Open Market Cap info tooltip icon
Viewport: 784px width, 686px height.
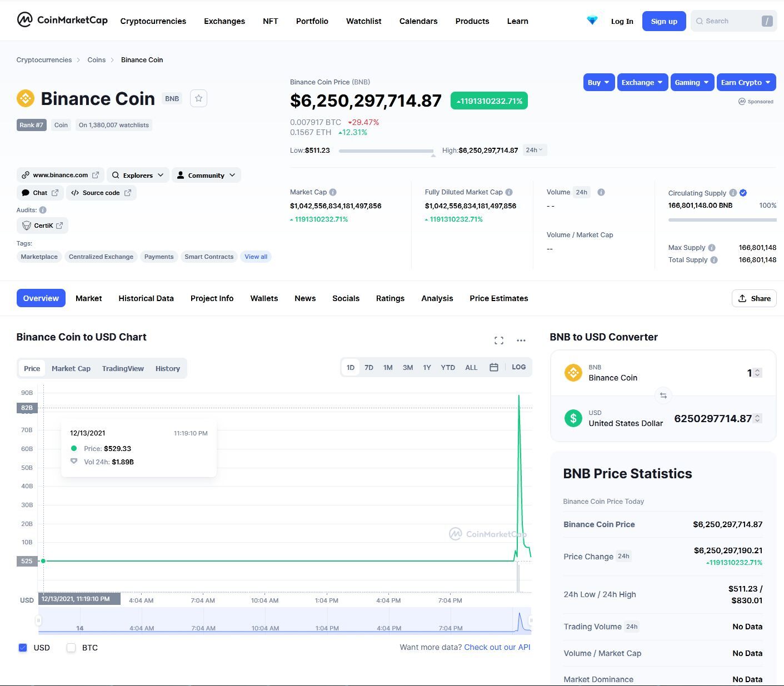[x=333, y=192]
